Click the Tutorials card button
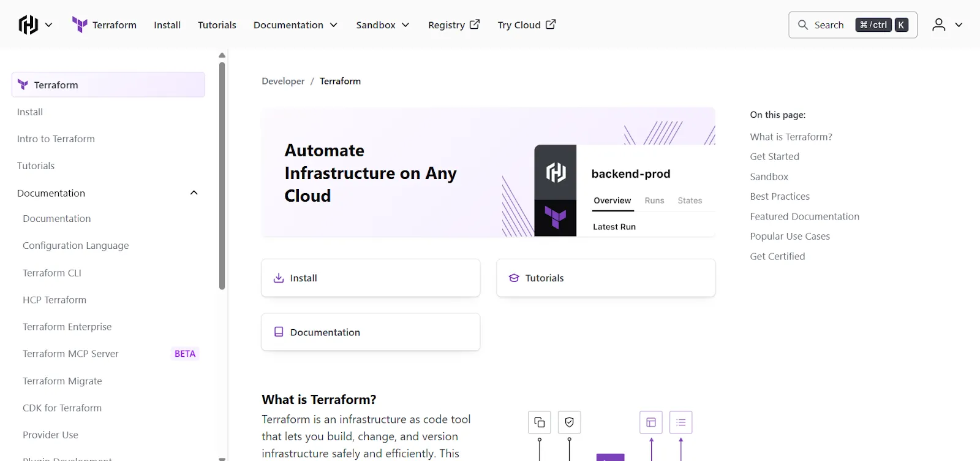 (x=606, y=278)
